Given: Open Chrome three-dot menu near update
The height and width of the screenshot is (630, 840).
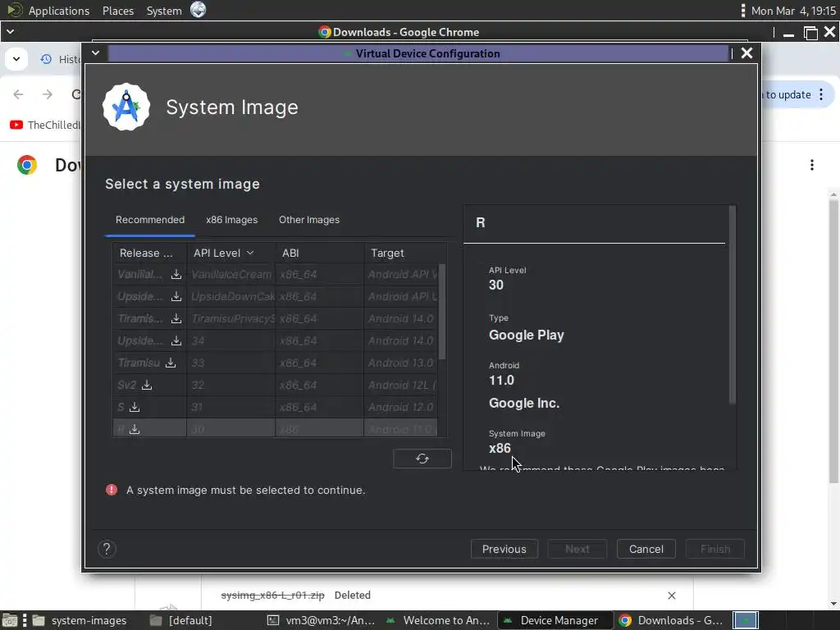Looking at the screenshot, I should click(821, 95).
